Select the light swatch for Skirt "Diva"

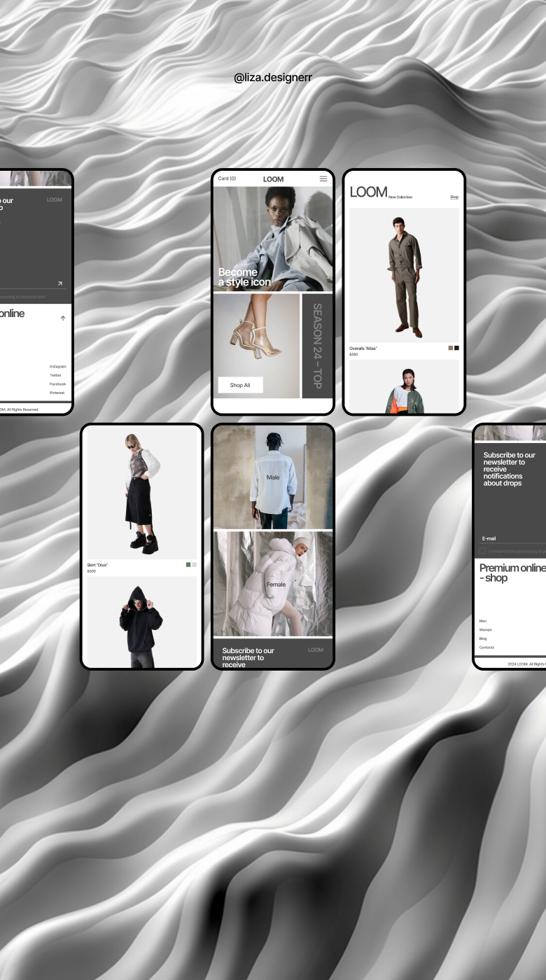(195, 564)
